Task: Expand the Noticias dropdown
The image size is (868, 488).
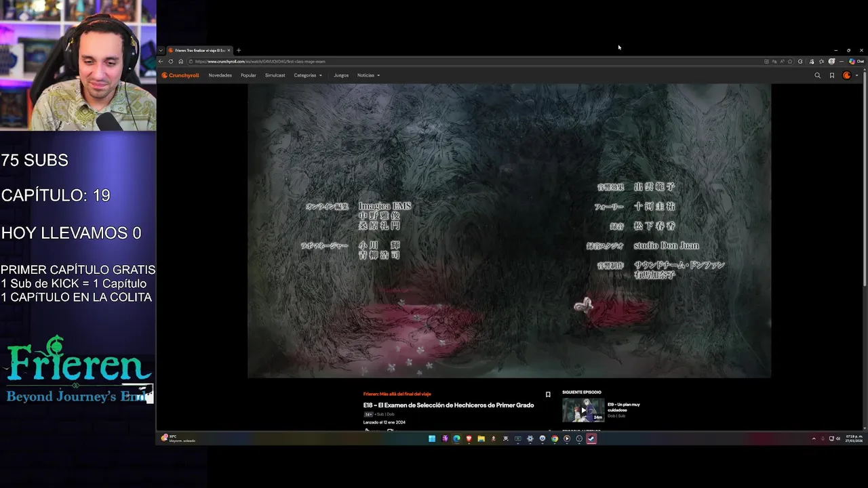Action: pyautogui.click(x=368, y=75)
